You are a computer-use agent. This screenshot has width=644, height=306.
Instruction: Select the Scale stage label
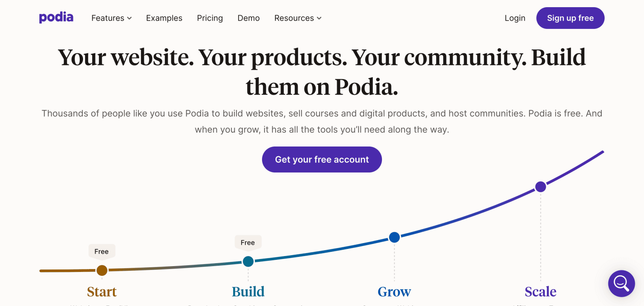(540, 291)
